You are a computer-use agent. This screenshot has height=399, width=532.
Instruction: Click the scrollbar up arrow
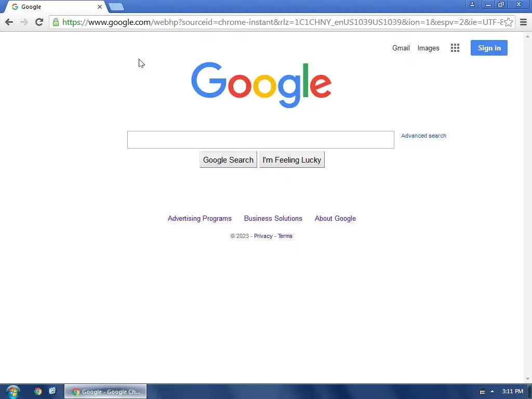pyautogui.click(x=527, y=36)
